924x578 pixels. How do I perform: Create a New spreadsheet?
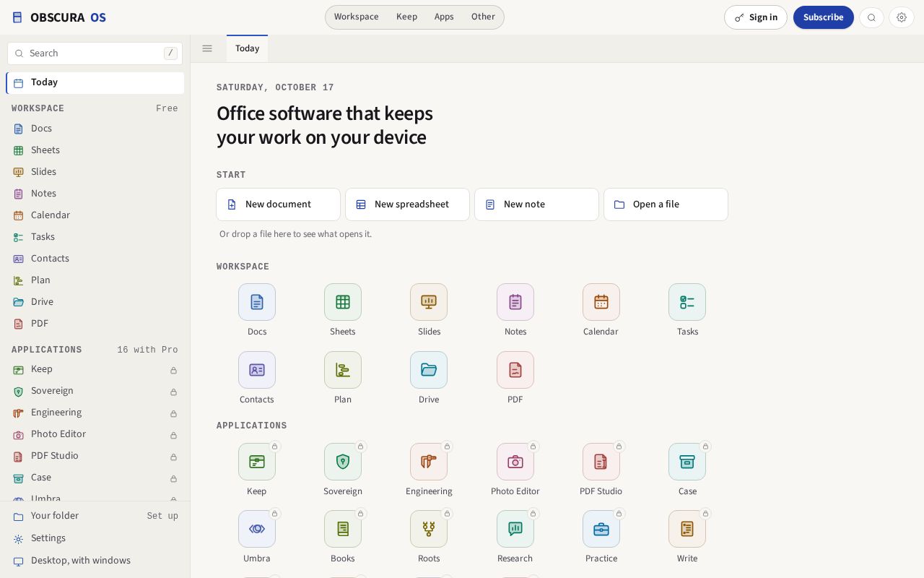point(407,204)
